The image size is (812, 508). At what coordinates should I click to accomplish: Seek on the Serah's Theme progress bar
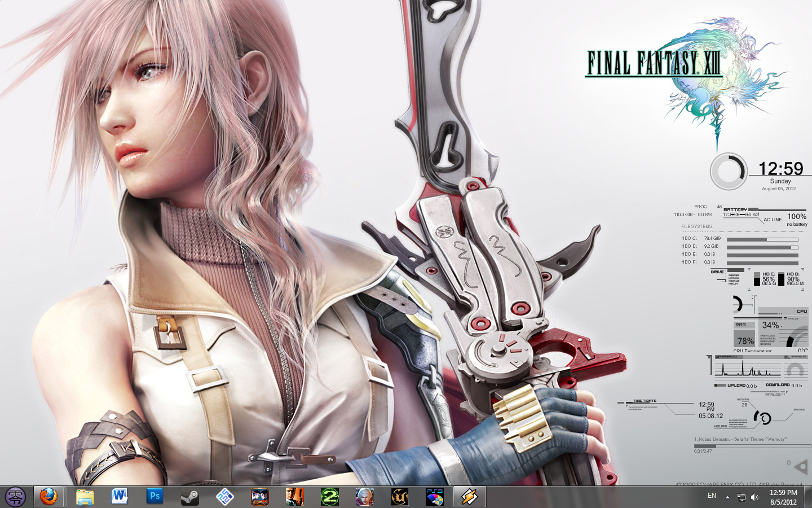pos(752,446)
